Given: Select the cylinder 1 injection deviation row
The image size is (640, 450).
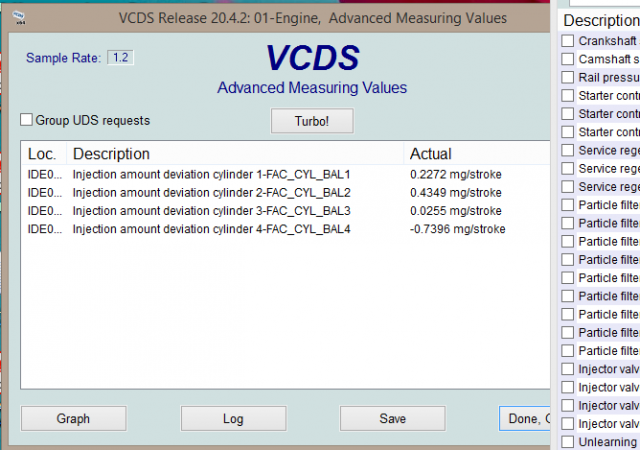Looking at the screenshot, I should tap(212, 174).
